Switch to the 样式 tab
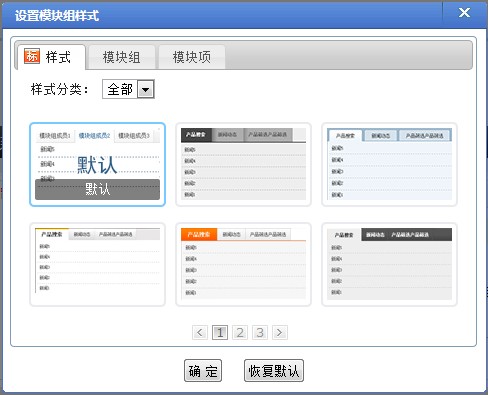The width and height of the screenshot is (488, 395). coord(51,57)
